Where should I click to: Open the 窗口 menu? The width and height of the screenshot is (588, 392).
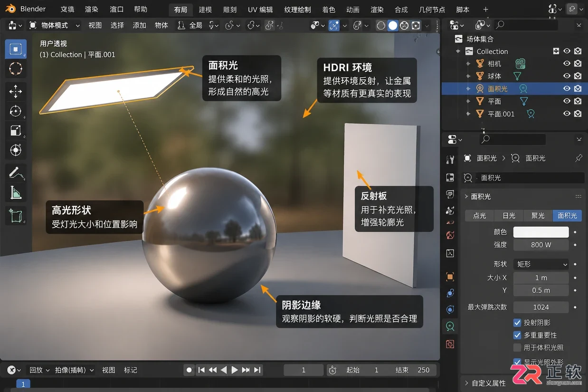point(116,9)
